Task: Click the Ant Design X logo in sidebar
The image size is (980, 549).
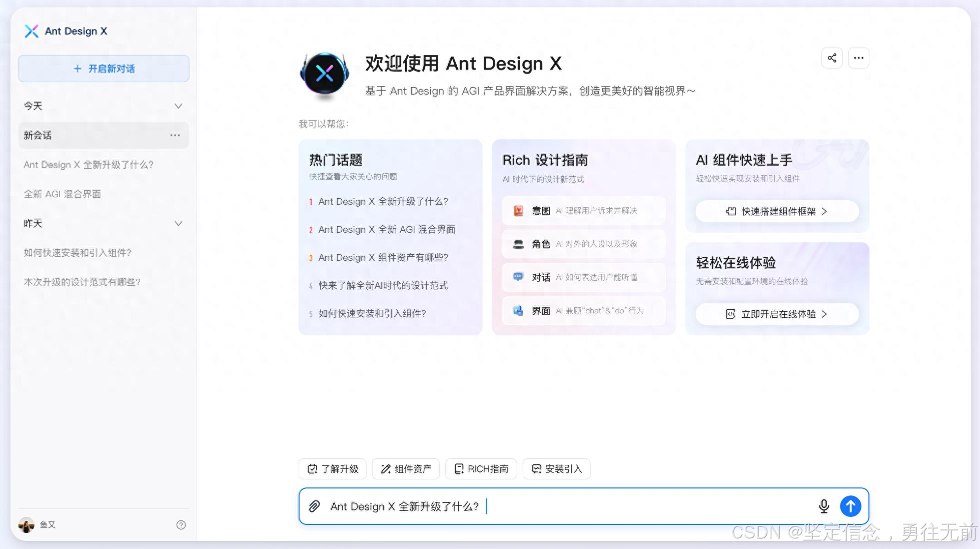Action: 32,31
